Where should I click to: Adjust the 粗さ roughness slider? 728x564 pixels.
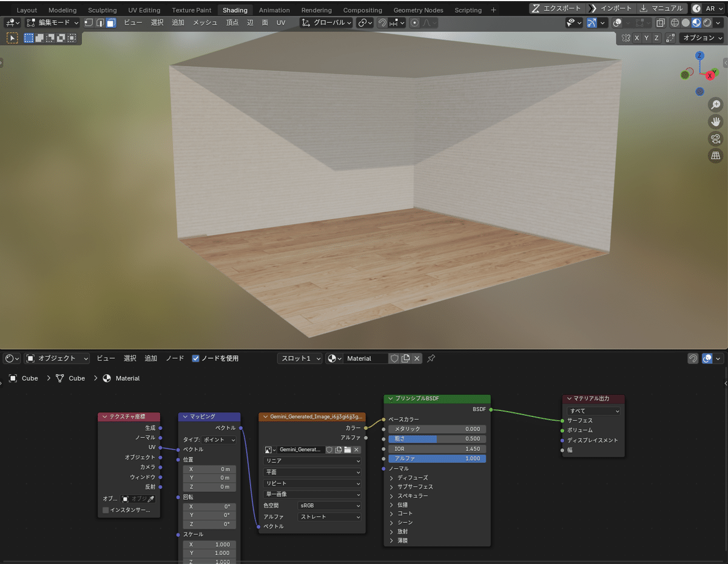click(437, 439)
